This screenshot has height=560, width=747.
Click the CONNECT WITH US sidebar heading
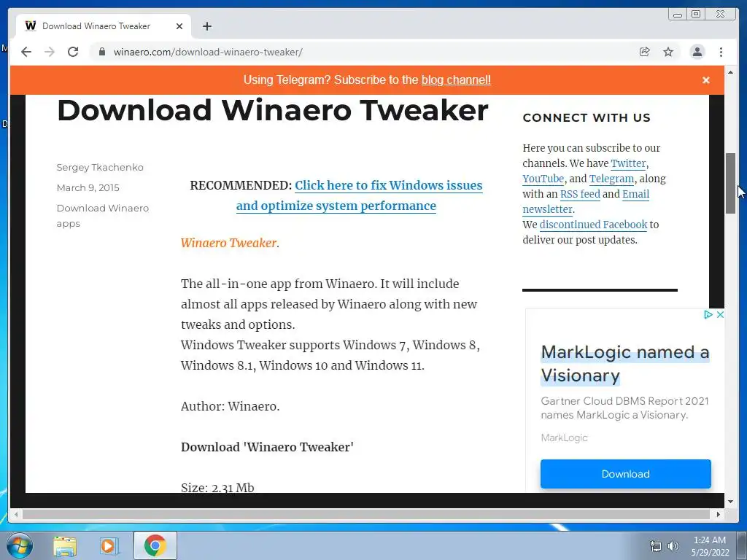click(587, 117)
